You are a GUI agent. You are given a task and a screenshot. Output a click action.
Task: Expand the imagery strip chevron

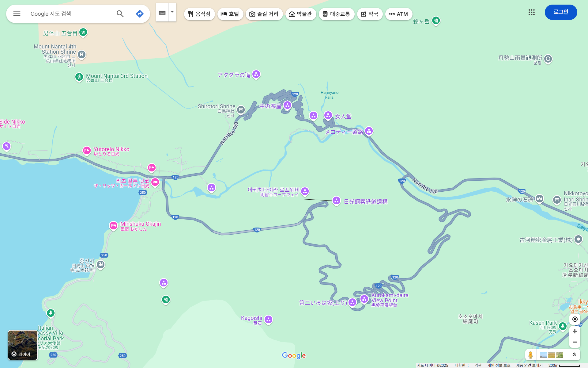[x=574, y=355]
